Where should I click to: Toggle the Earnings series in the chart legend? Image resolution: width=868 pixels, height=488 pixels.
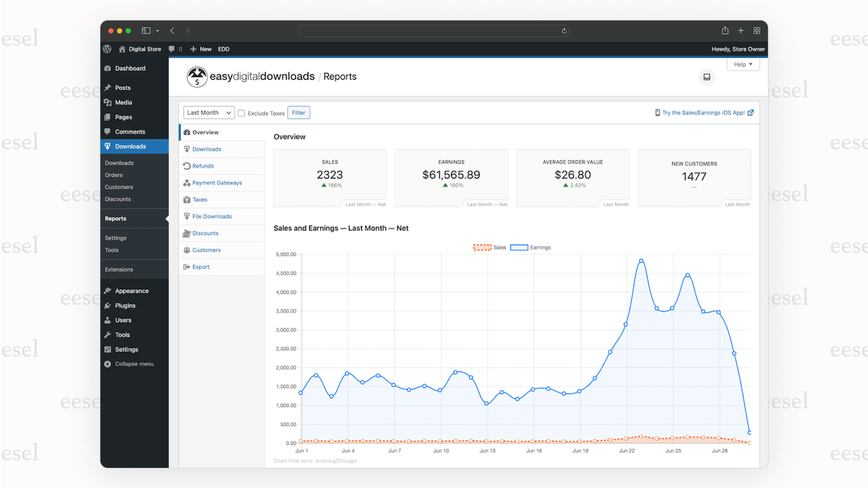coord(530,247)
